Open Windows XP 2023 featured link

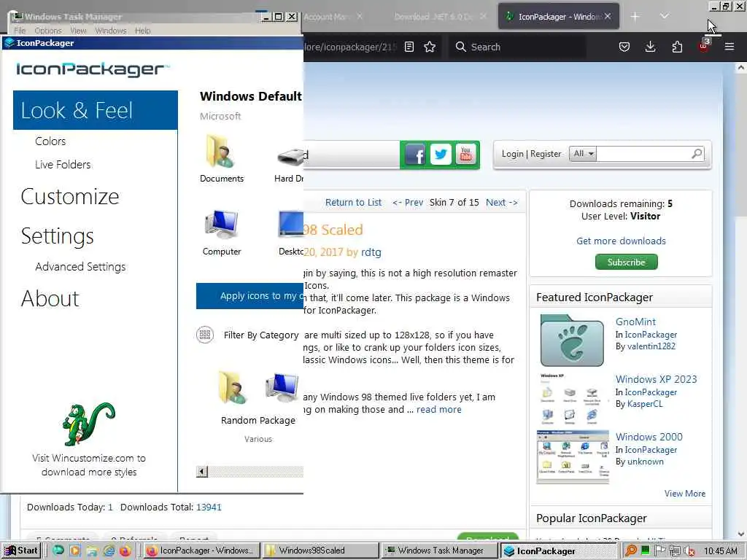click(656, 379)
